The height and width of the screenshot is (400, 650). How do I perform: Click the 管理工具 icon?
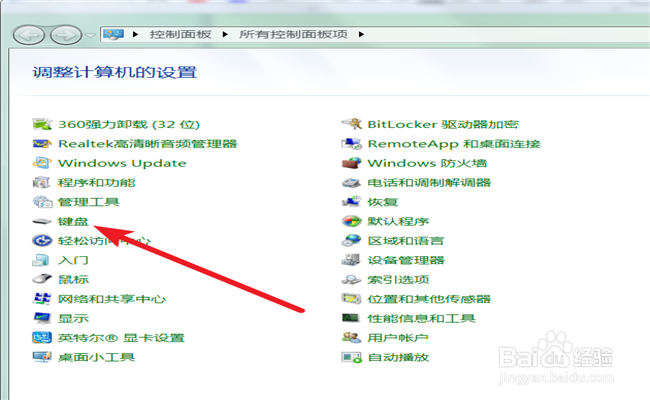click(x=42, y=202)
